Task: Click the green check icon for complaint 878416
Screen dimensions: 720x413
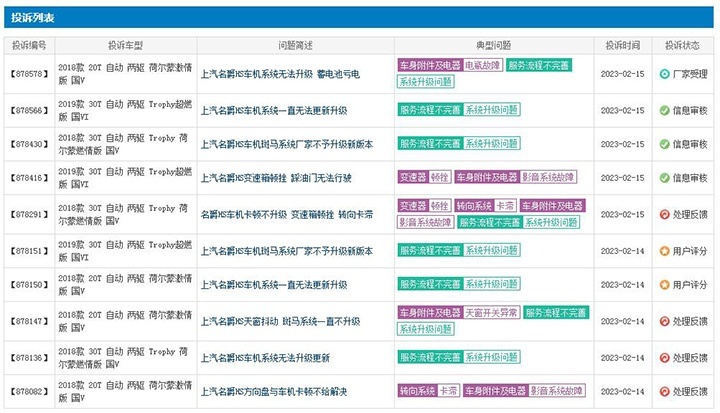Action: click(664, 178)
